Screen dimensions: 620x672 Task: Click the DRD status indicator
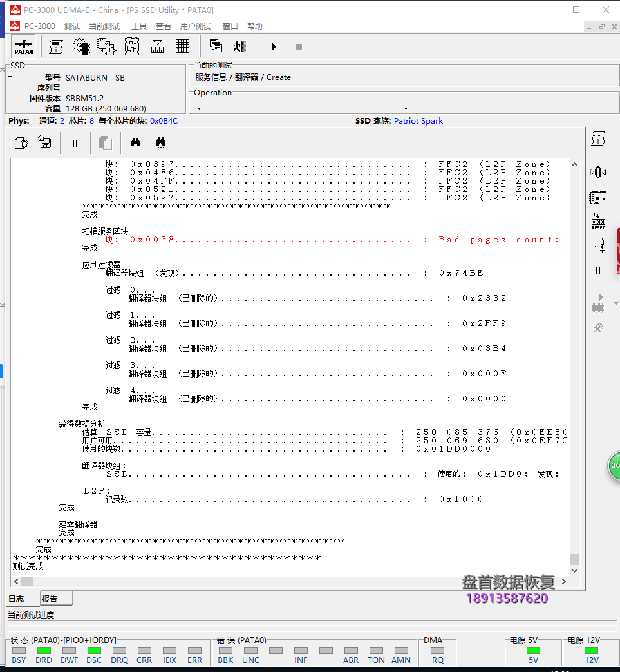[x=44, y=651]
